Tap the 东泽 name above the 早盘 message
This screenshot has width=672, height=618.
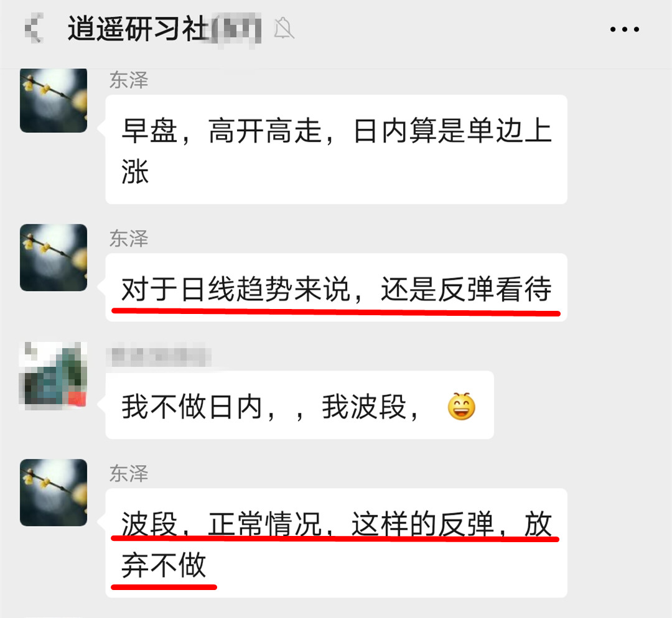(129, 80)
